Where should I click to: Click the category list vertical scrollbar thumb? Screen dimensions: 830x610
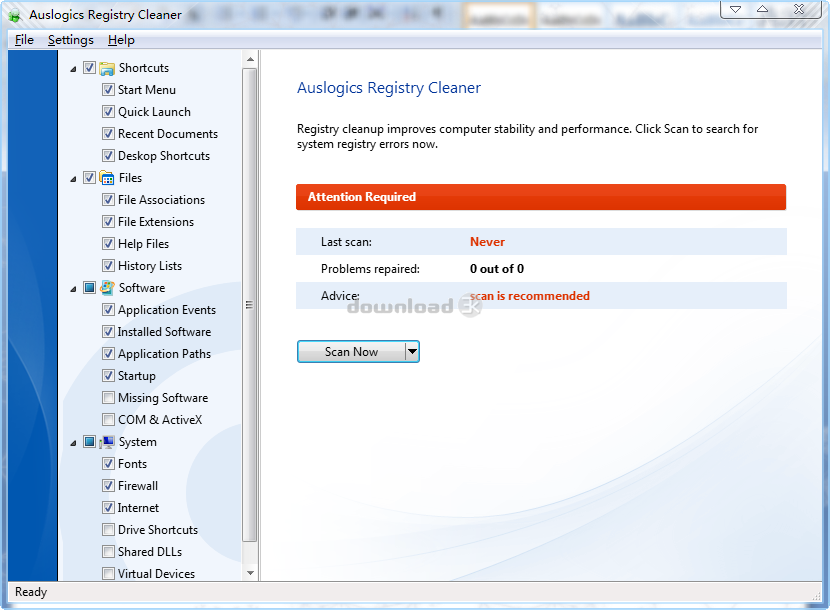(250, 305)
